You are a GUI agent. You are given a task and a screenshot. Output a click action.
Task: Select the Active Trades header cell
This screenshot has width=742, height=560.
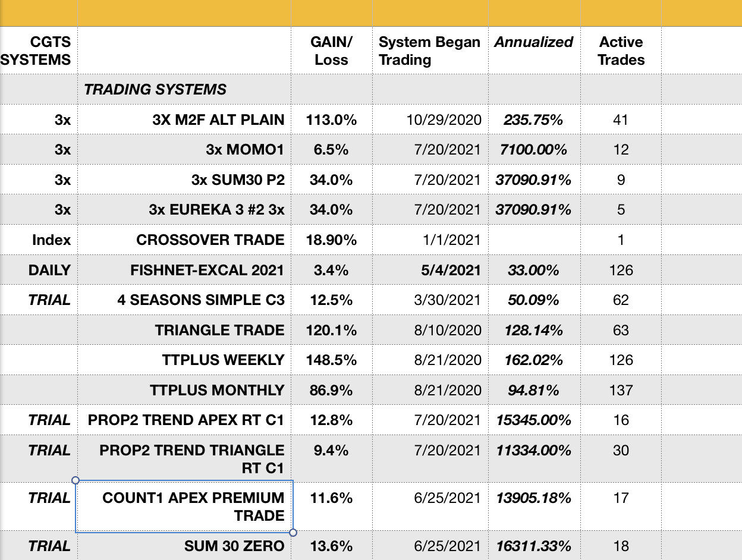point(621,51)
